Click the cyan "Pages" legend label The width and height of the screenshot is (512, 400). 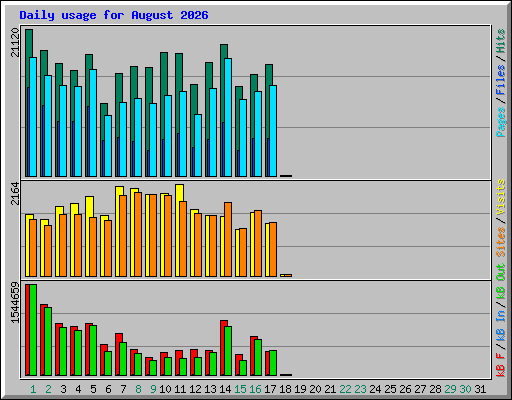click(501, 122)
